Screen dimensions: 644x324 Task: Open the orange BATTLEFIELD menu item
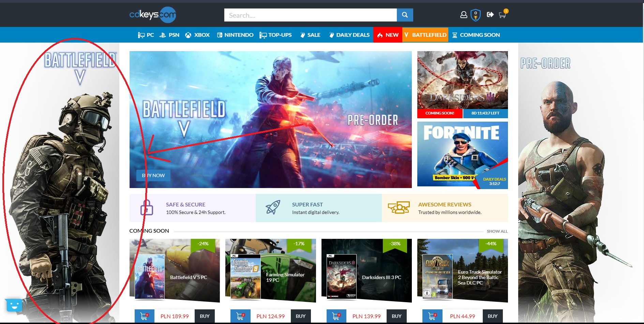pyautogui.click(x=425, y=35)
